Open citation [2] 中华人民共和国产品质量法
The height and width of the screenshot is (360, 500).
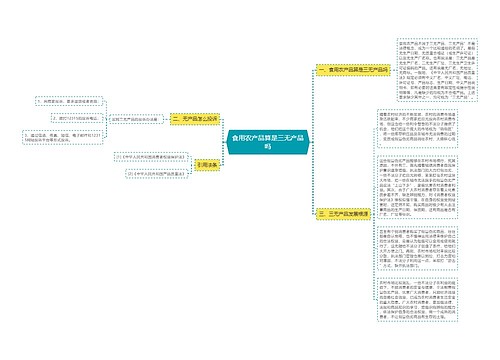pos(157,174)
